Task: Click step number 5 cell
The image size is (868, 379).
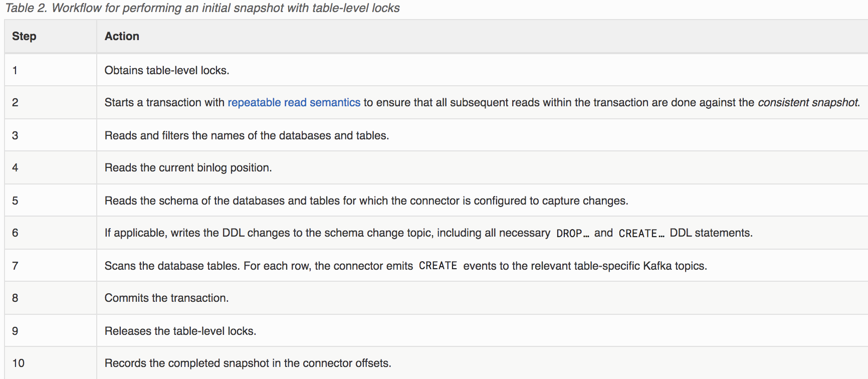Action: pos(51,201)
